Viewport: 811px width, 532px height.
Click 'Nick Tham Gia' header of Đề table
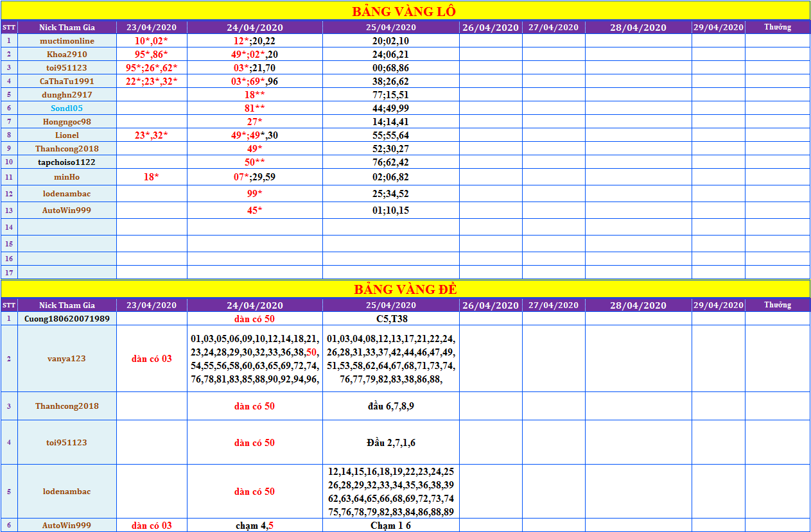click(x=67, y=305)
